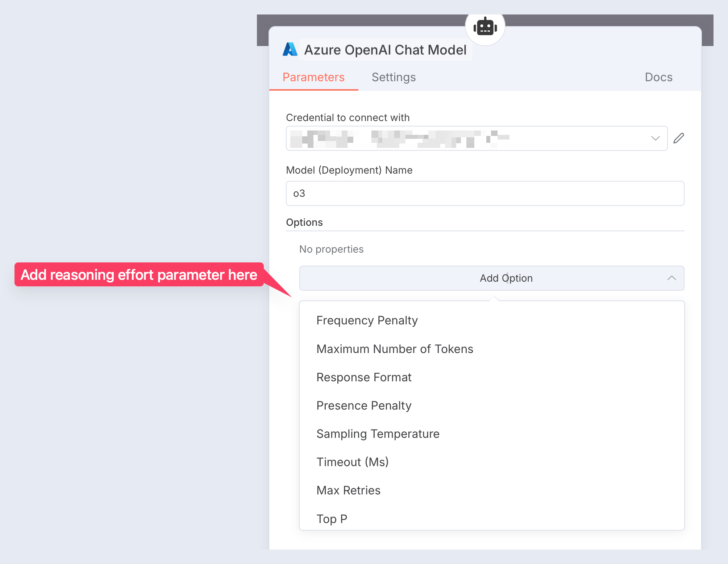
Task: Add the Presence Penalty option
Action: click(363, 405)
